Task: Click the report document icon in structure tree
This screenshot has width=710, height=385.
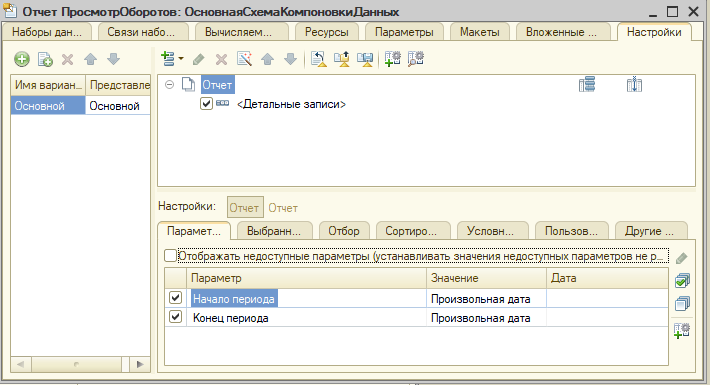Action: coord(188,85)
